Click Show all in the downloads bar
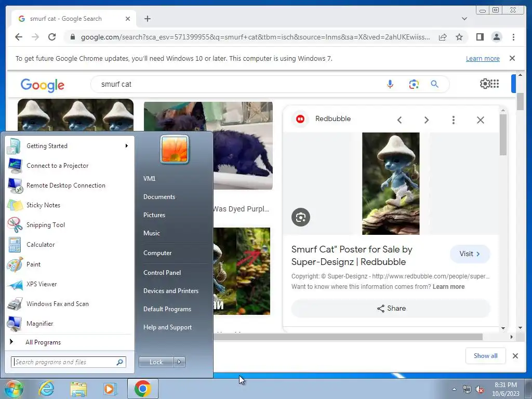This screenshot has height=399, width=532. coord(486,355)
